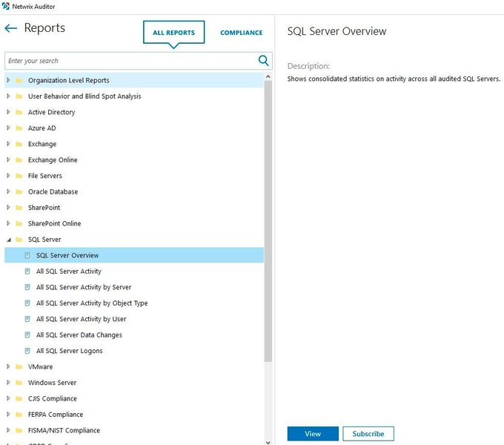Select the Exchange Online folder label
The width and height of the screenshot is (504, 445).
coord(53,159)
